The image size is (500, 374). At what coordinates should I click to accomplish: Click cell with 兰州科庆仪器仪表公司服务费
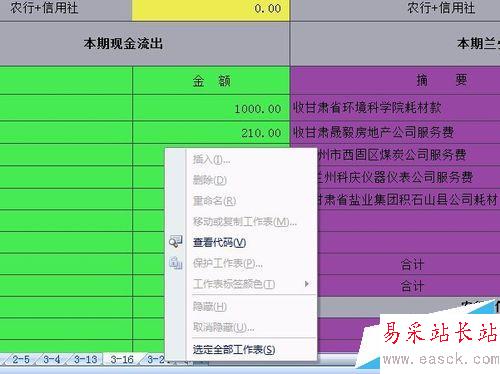coord(408,177)
